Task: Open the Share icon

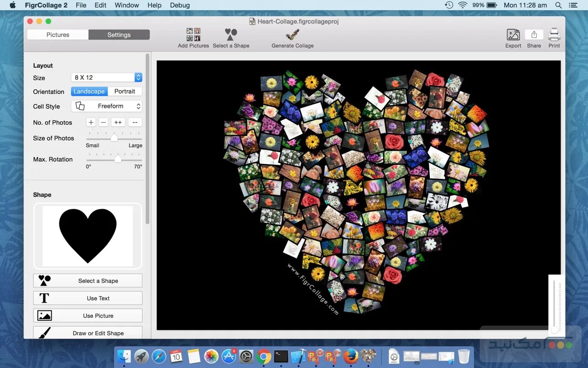Action: tap(534, 36)
